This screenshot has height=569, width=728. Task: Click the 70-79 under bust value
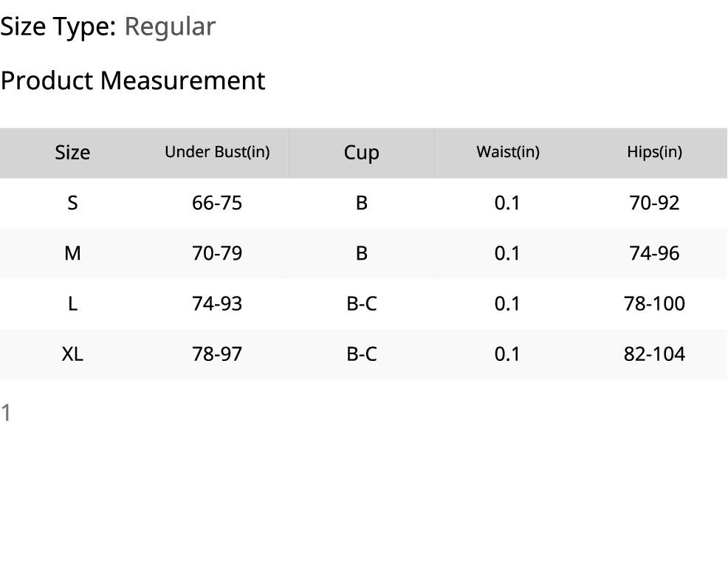click(217, 253)
